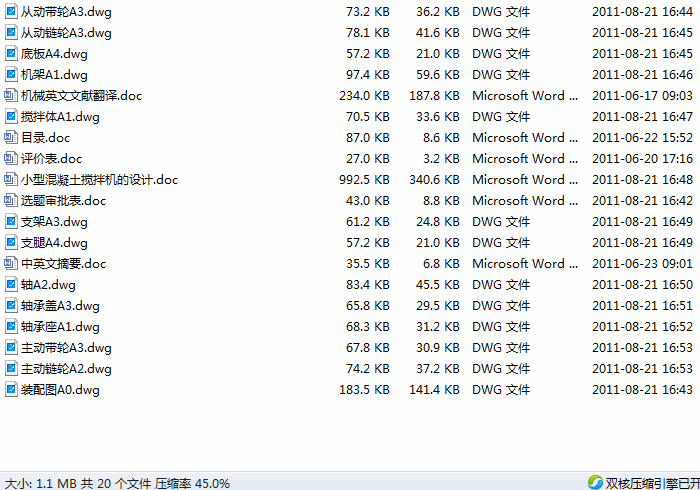Select file name 轴承盖A3.dwg
Image resolution: width=700 pixels, height=490 pixels.
[x=60, y=305]
